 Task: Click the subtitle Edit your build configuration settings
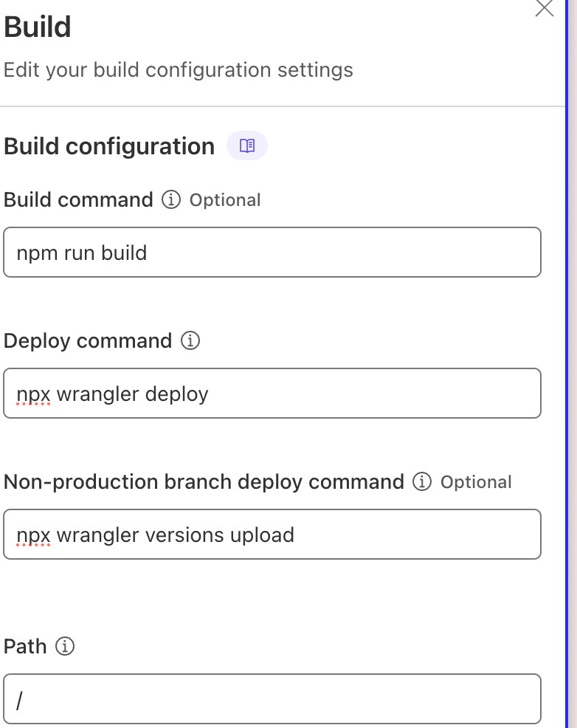(x=179, y=70)
